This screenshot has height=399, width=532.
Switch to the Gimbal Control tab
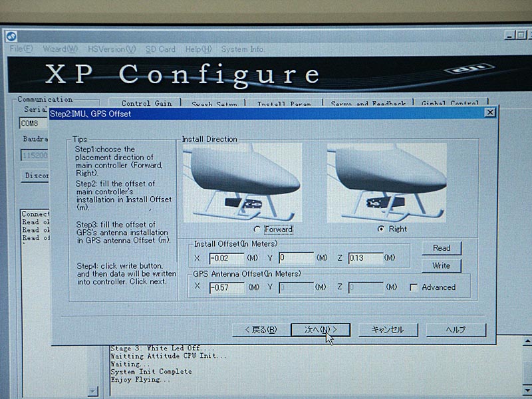tap(450, 104)
